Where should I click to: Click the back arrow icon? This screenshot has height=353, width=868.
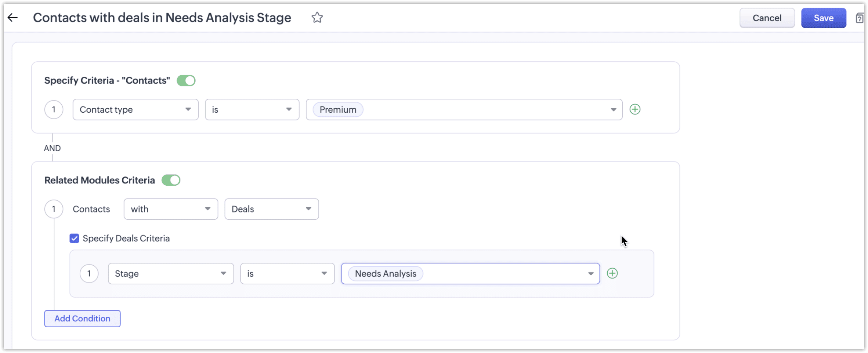13,18
